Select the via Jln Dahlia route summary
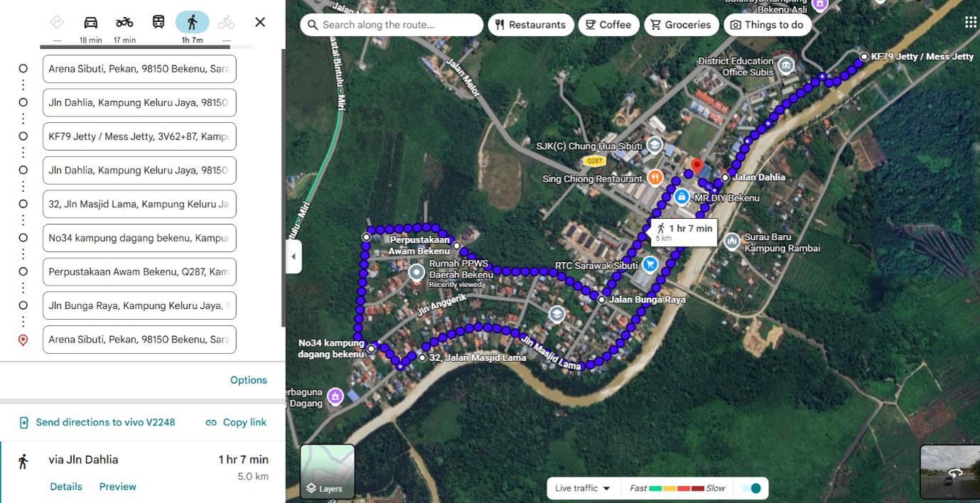 (x=142, y=472)
